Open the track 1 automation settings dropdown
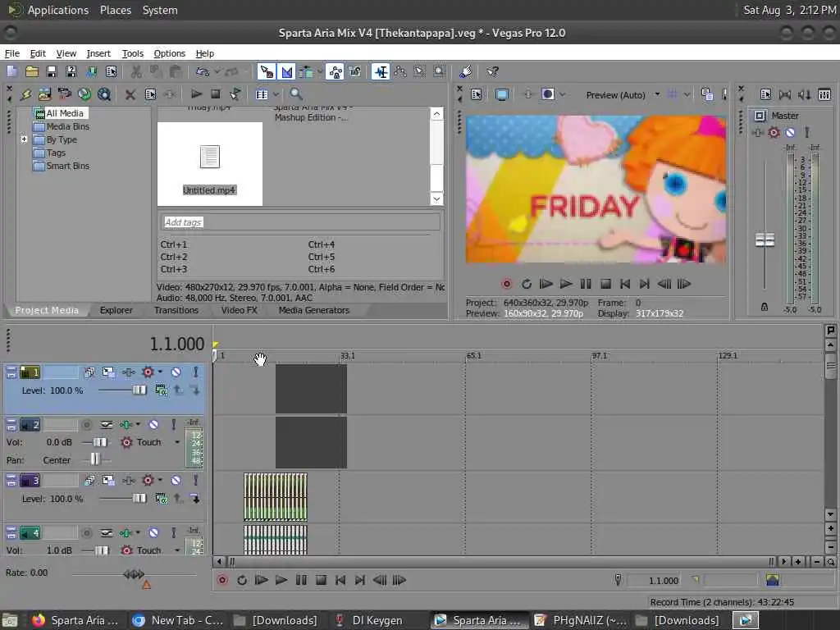 160,372
